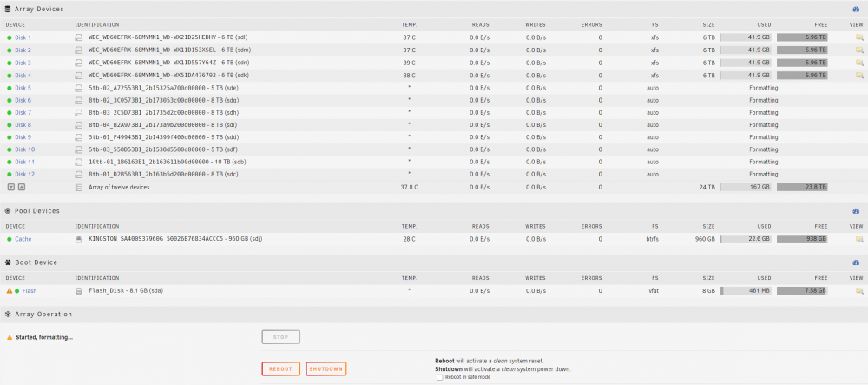Click array total free bar 23.8 TB

click(802, 187)
